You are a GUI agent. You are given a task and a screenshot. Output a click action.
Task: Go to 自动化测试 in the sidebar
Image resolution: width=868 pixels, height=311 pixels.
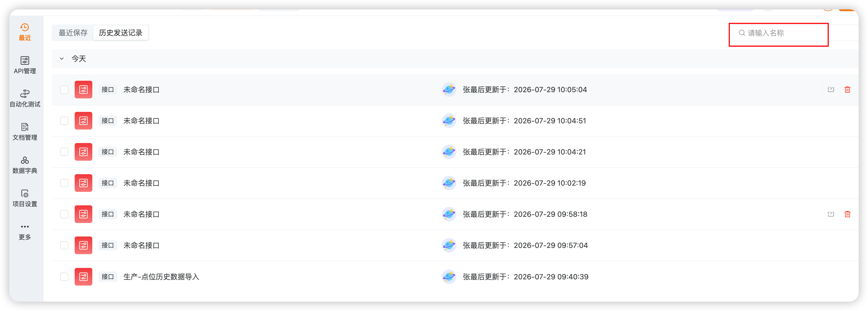pos(25,98)
